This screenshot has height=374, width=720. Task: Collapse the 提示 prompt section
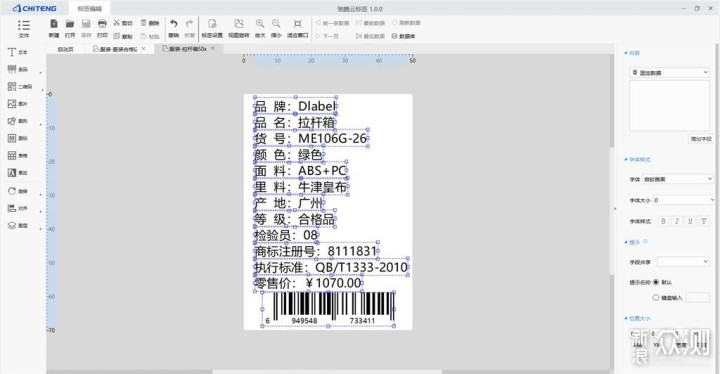(x=626, y=242)
